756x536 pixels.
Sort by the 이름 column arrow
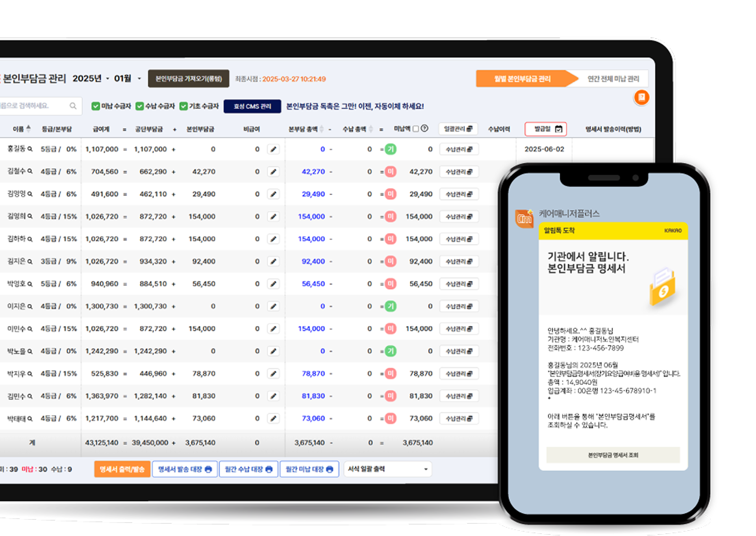tap(28, 128)
